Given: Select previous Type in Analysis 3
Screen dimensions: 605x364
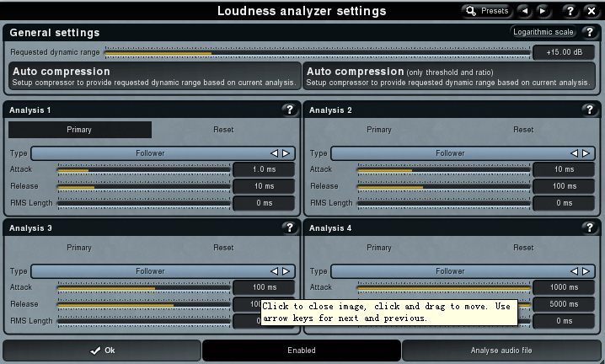Looking at the screenshot, I should coord(275,271).
